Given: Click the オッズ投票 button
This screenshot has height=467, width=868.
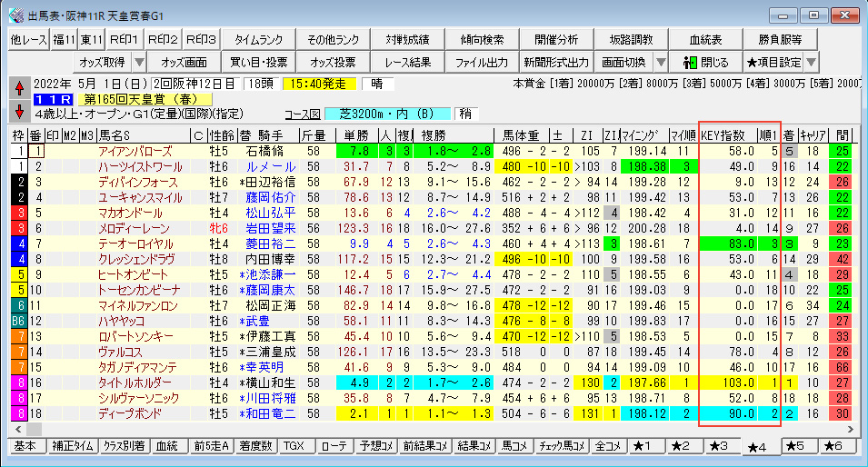Looking at the screenshot, I should [x=333, y=62].
